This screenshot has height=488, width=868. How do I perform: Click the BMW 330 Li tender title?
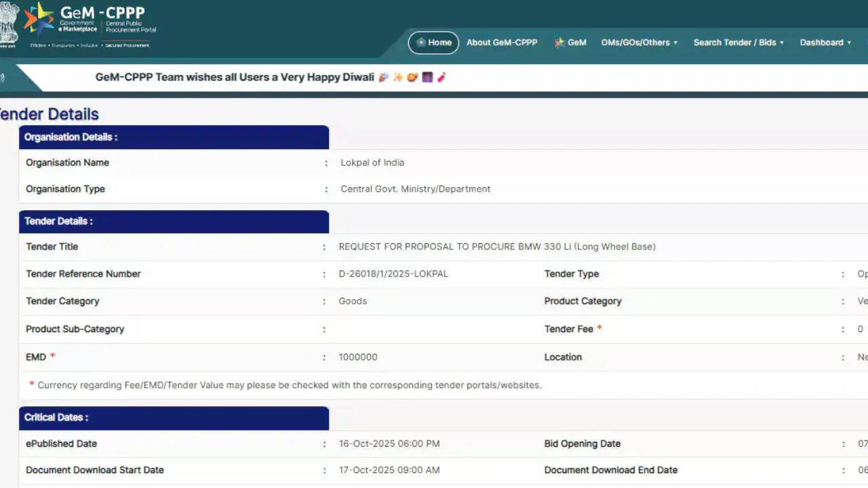point(497,247)
